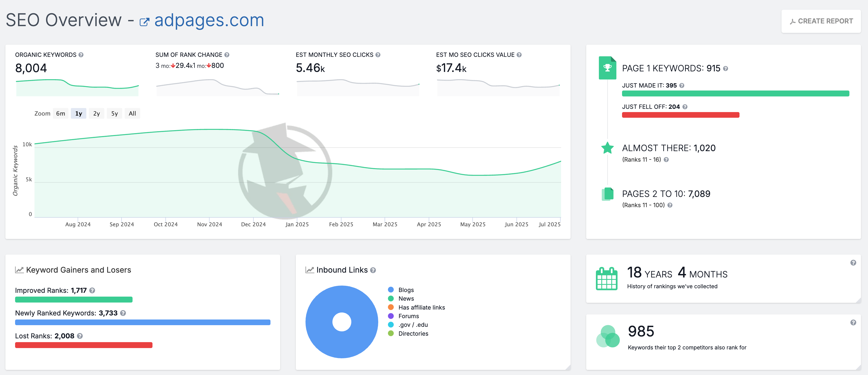Click the red Just Fell Off bar
This screenshot has height=375, width=868.
click(x=681, y=115)
